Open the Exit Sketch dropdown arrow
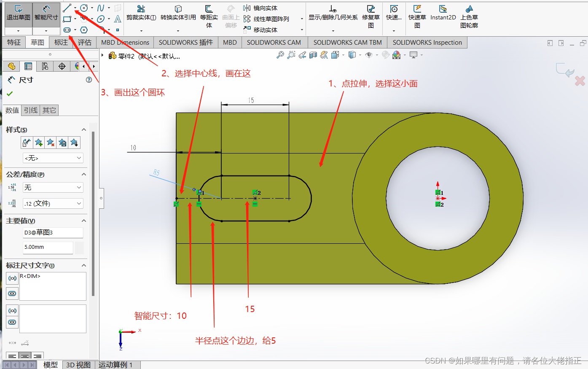Viewport: 588px width, 369px height. tap(18, 31)
